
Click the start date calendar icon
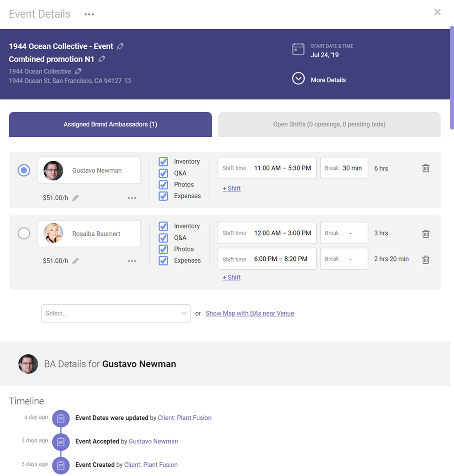pyautogui.click(x=298, y=49)
